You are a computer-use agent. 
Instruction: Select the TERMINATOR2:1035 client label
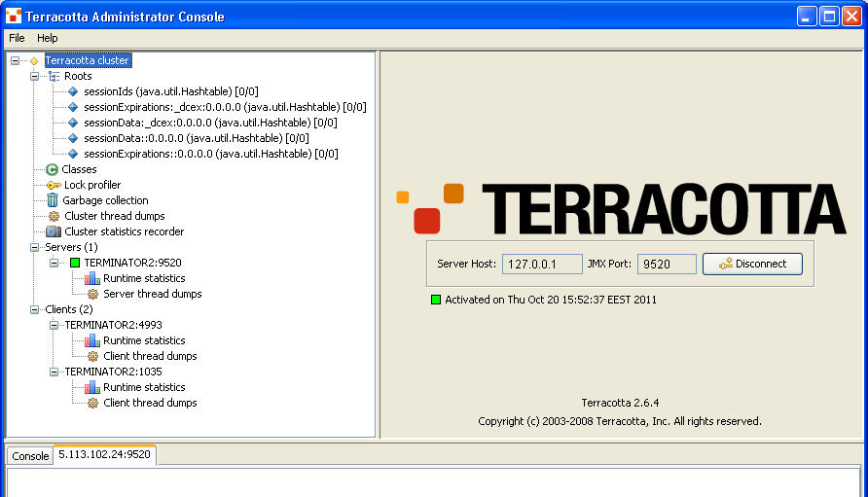point(114,372)
